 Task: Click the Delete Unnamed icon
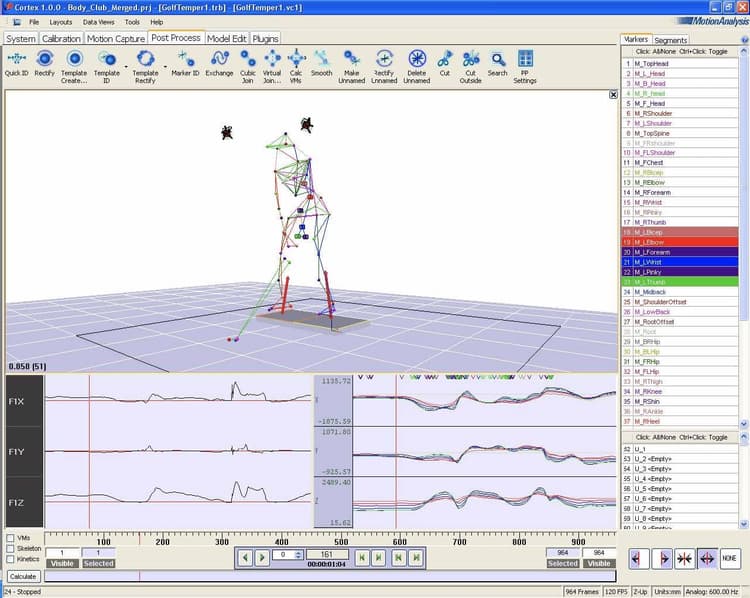pyautogui.click(x=418, y=59)
